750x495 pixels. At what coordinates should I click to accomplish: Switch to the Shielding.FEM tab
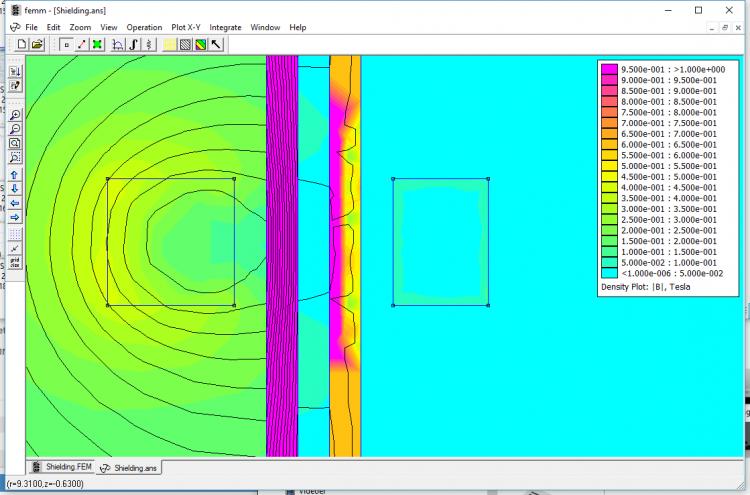tap(65, 467)
